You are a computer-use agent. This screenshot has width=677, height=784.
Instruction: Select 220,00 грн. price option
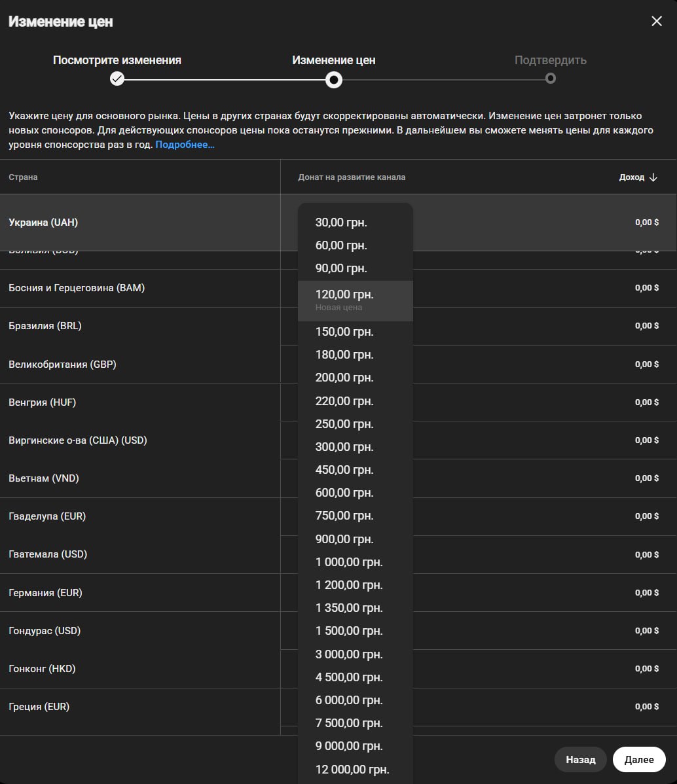point(356,401)
